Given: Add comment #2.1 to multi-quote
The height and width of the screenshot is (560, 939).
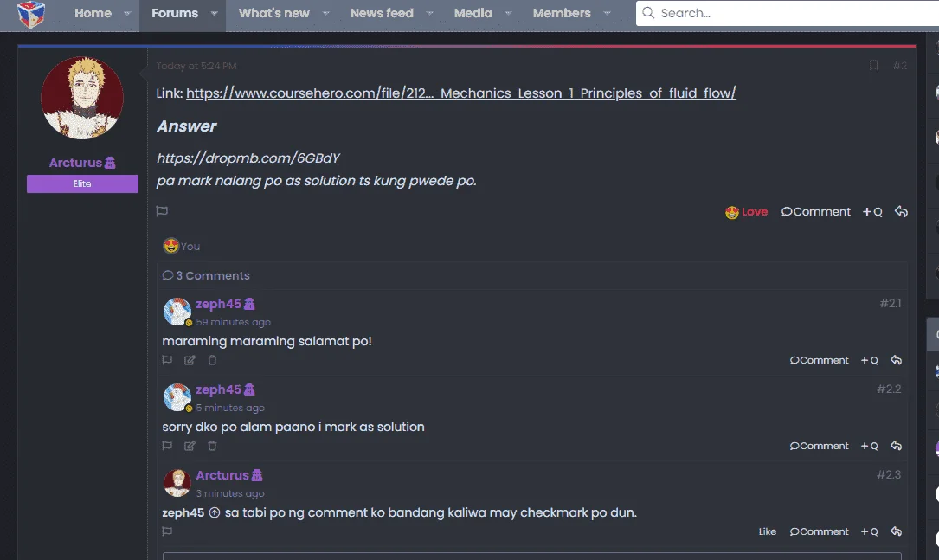Looking at the screenshot, I should pos(869,360).
